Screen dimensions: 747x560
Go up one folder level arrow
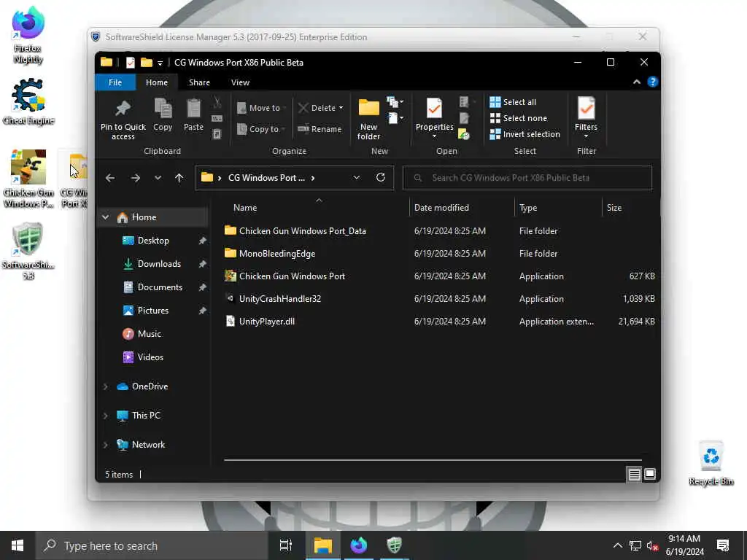tap(179, 178)
